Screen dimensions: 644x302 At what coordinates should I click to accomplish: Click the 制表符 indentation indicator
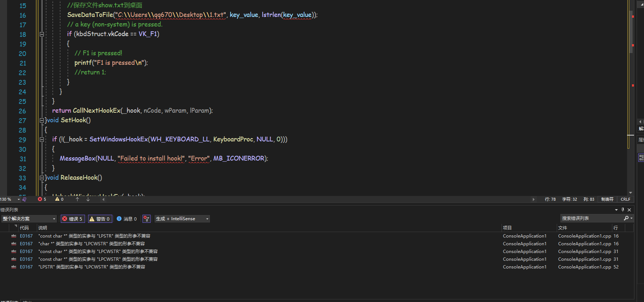607,199
